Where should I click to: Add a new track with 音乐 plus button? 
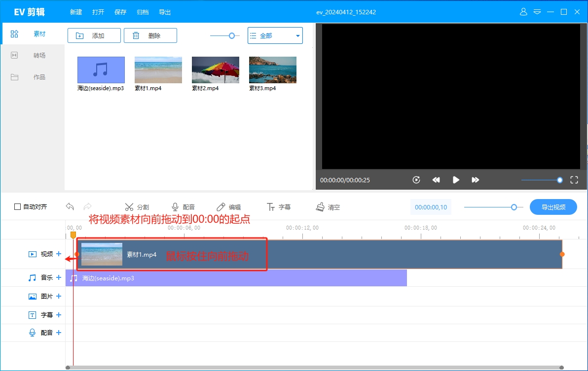(x=59, y=277)
